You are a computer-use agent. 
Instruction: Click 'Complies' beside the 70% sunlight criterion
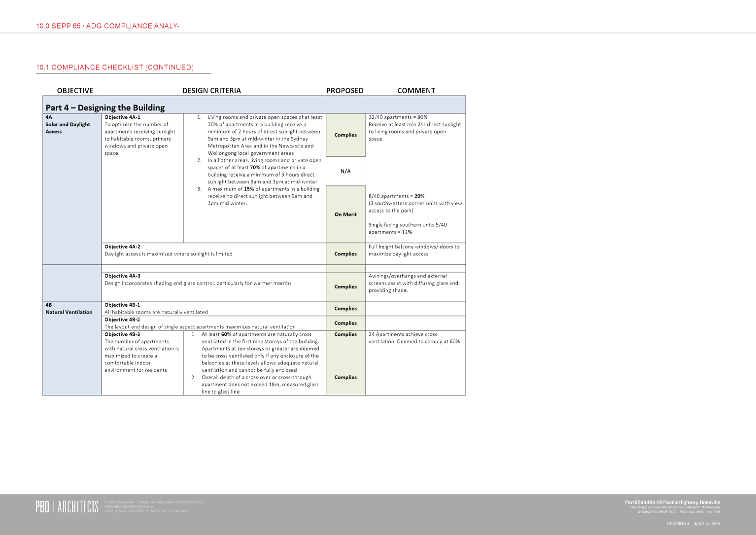(x=345, y=135)
